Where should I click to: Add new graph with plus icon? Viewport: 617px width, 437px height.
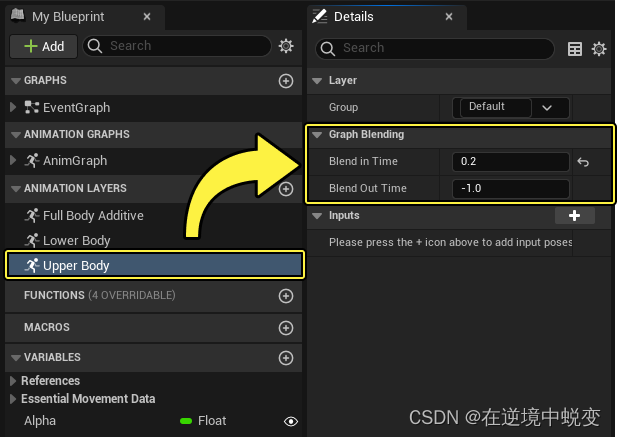click(x=286, y=80)
